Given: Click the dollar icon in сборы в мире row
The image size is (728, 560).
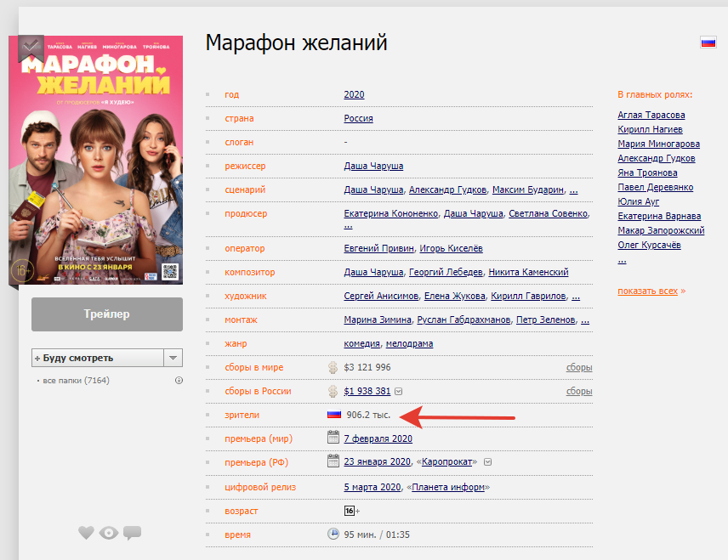Looking at the screenshot, I should [333, 367].
